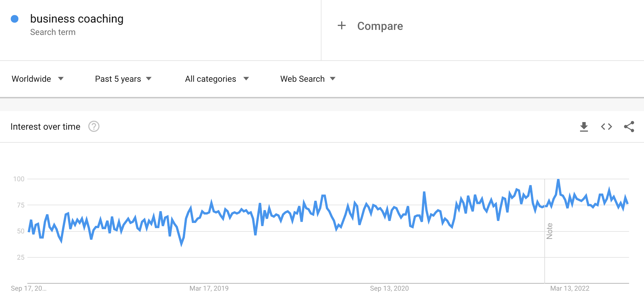The width and height of the screenshot is (644, 296).
Task: Share the interest over time chart
Action: point(629,127)
